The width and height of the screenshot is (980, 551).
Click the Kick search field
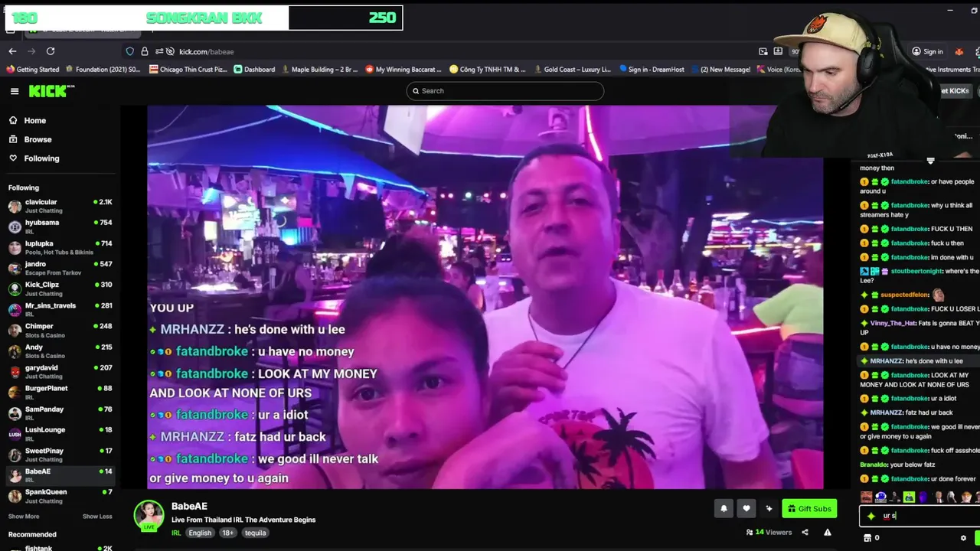click(x=505, y=91)
